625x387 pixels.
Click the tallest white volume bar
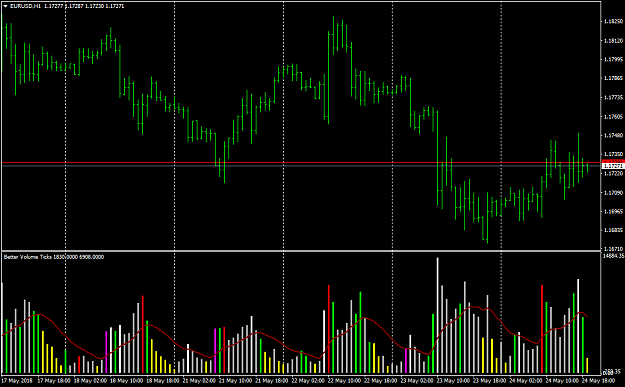tap(437, 315)
